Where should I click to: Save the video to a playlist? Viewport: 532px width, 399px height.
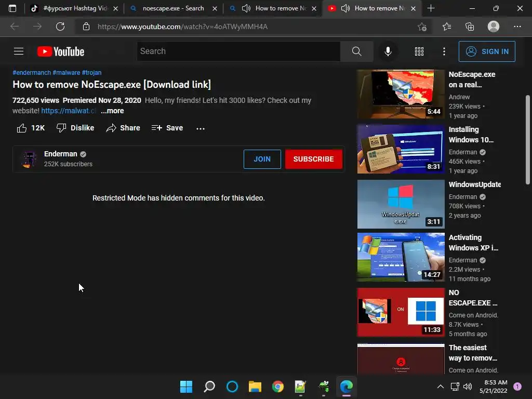click(x=167, y=128)
